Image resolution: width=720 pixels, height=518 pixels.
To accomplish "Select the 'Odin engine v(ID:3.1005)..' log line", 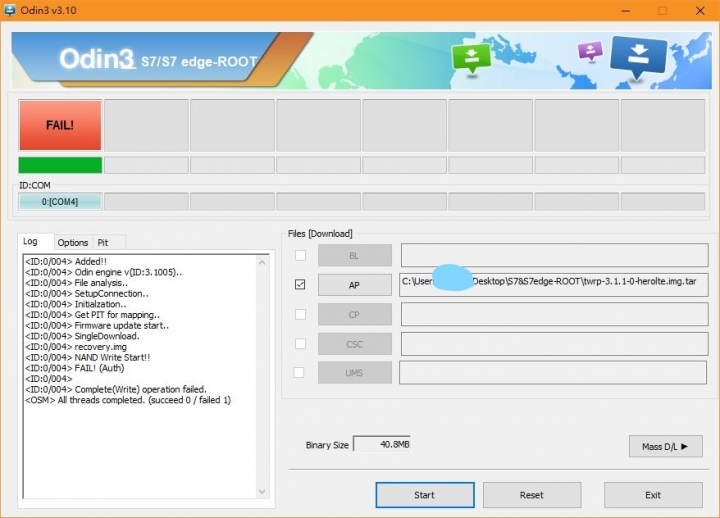I will coord(103,272).
